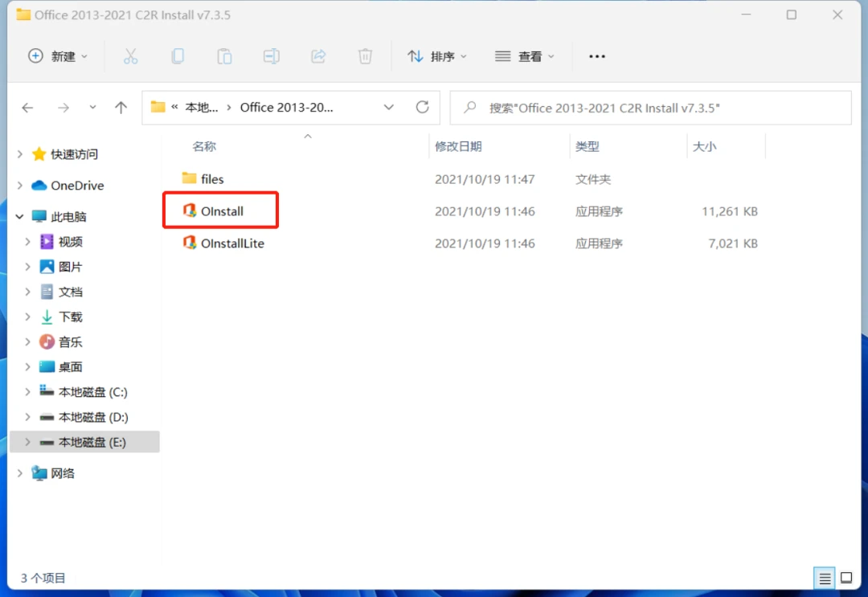This screenshot has width=868, height=597.
Task: Sort by 大小 Size column header
Action: pos(705,146)
